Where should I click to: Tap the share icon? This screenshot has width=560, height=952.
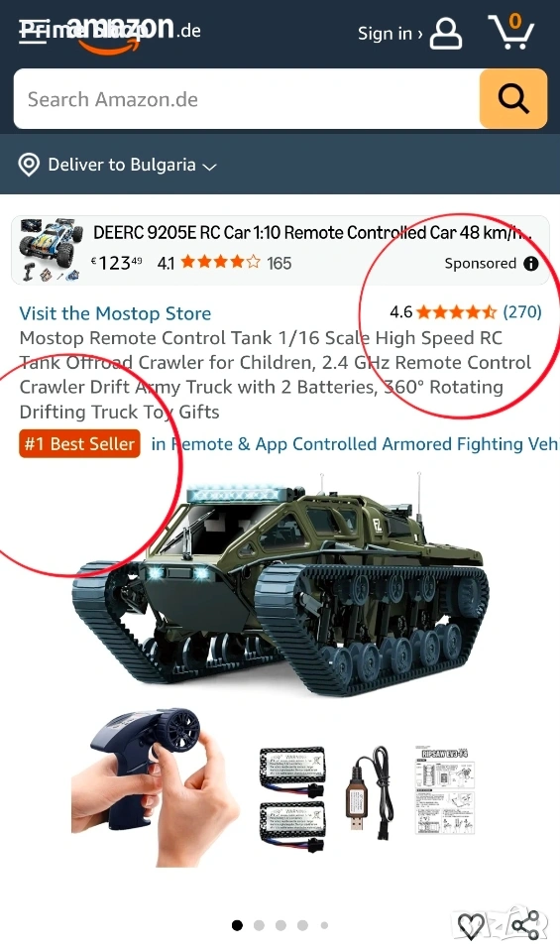pos(525,925)
